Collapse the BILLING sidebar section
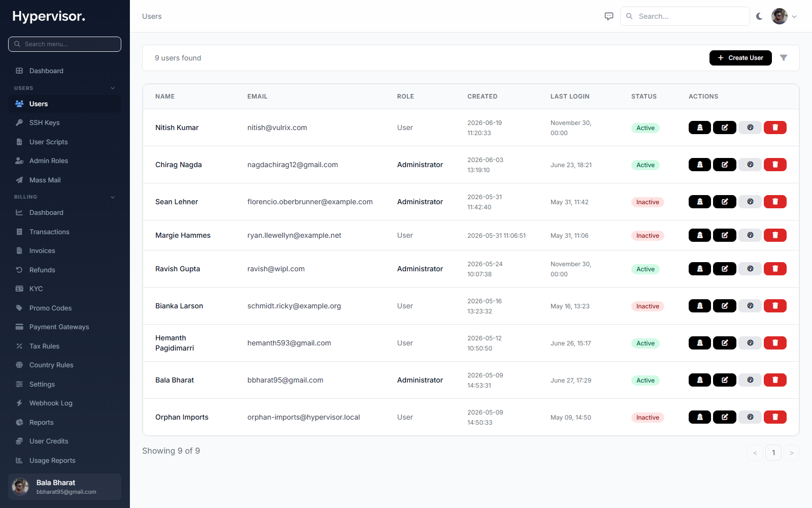This screenshot has width=812, height=508. (113, 197)
